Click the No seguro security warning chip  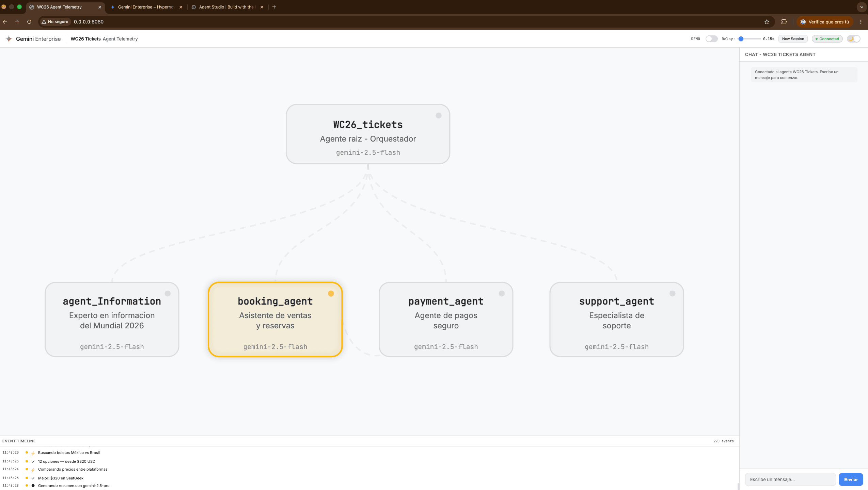coord(55,22)
